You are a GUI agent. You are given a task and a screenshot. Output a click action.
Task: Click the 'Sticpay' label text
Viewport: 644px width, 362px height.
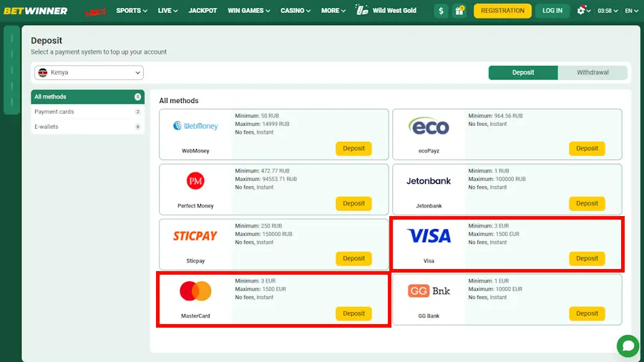tap(195, 261)
